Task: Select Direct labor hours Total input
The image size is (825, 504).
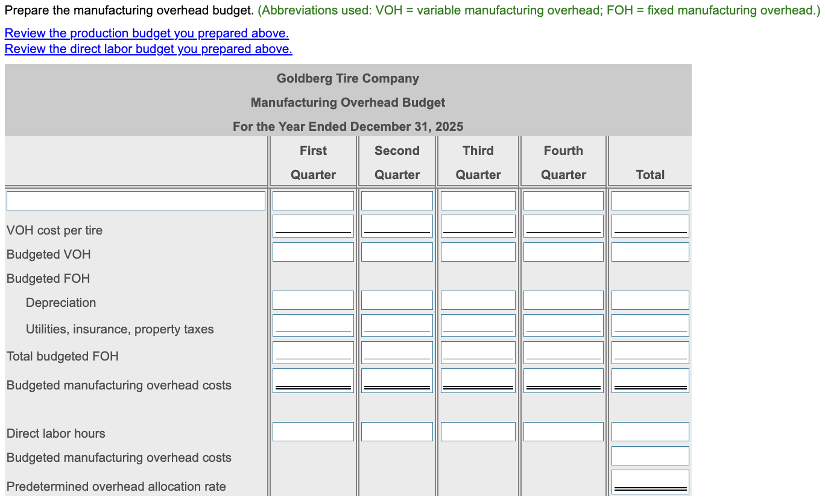Action: pyautogui.click(x=650, y=432)
